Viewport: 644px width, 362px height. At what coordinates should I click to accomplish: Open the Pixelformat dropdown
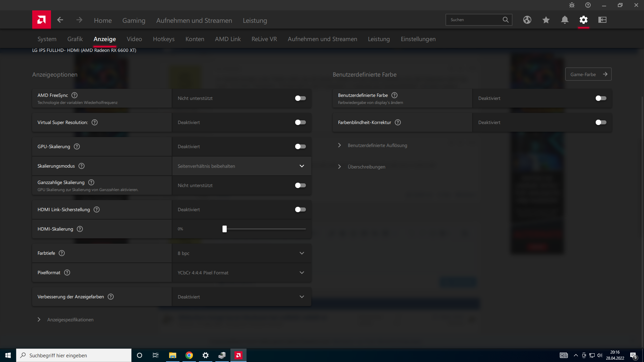coord(302,273)
